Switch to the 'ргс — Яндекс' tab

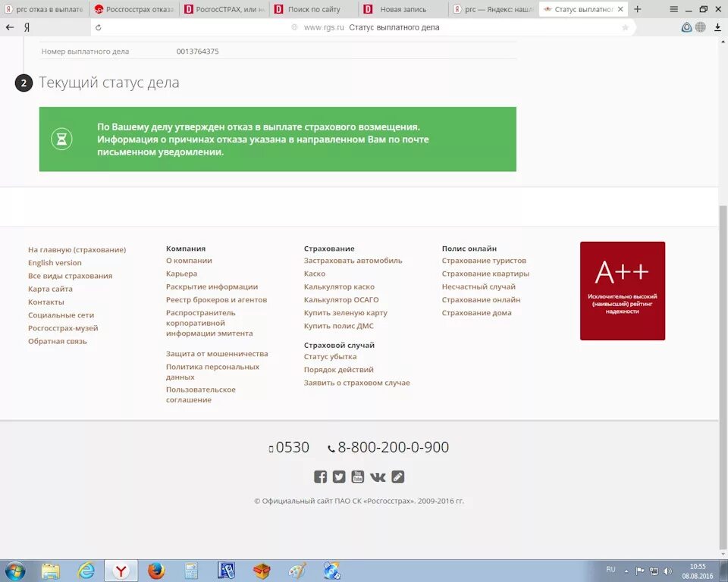[x=494, y=9]
